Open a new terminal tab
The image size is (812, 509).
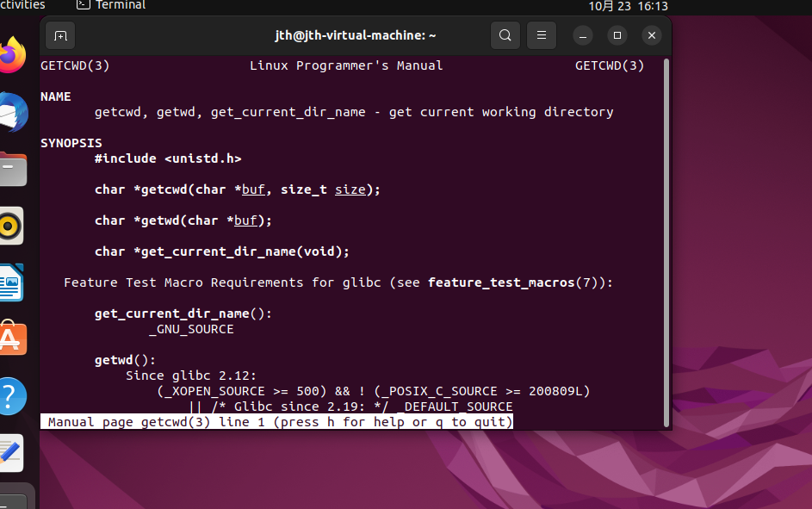point(60,35)
